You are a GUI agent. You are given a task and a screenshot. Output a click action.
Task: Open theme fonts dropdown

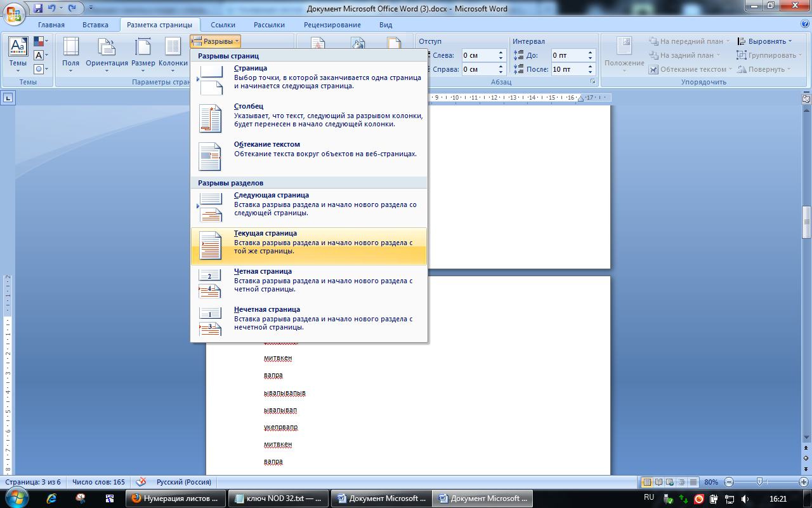click(40, 55)
